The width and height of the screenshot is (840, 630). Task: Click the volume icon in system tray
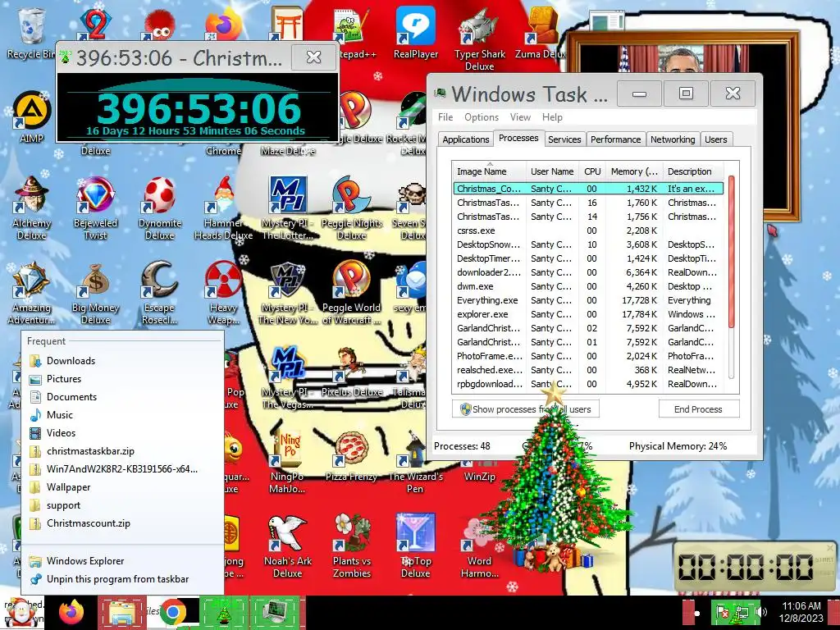(x=760, y=611)
